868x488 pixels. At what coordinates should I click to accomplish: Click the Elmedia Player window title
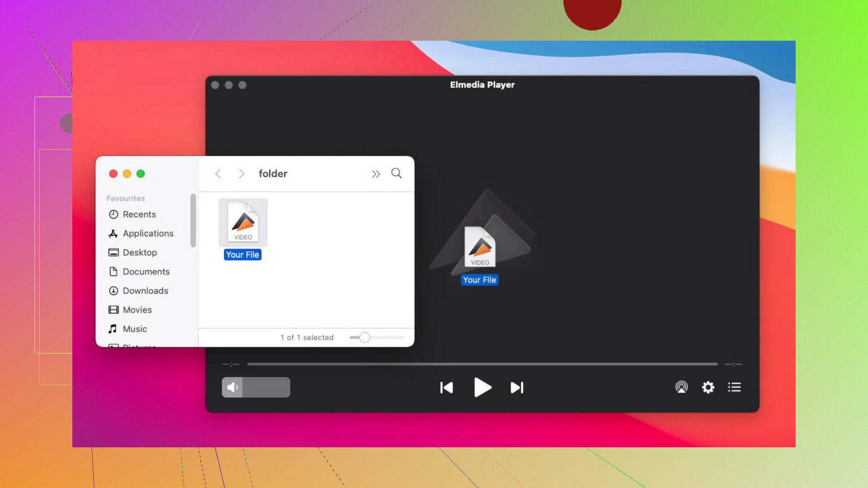tap(482, 85)
